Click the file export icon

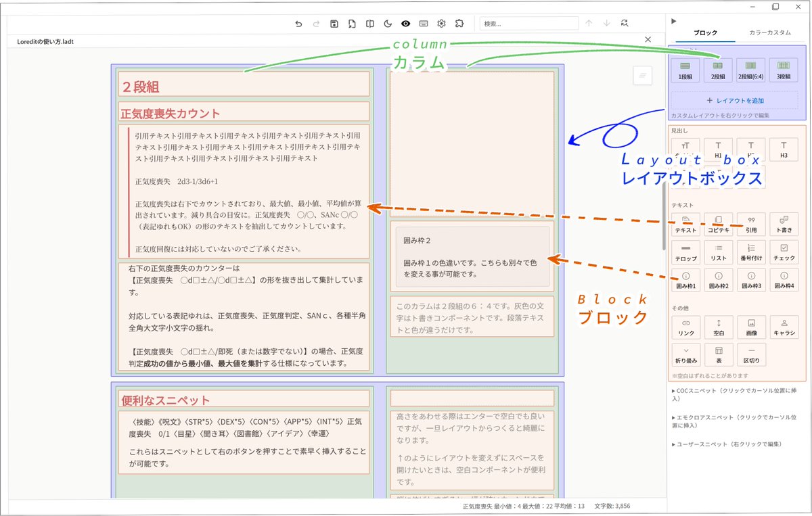[352, 24]
